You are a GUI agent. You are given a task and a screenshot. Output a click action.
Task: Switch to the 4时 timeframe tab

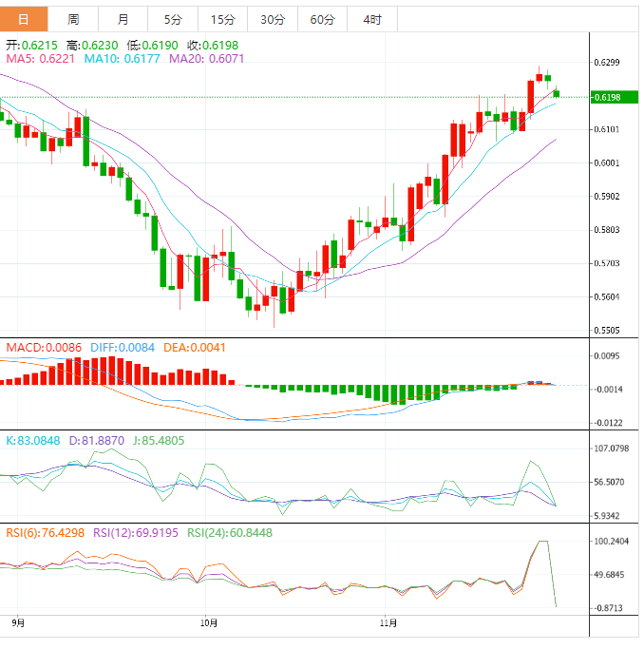point(372,19)
